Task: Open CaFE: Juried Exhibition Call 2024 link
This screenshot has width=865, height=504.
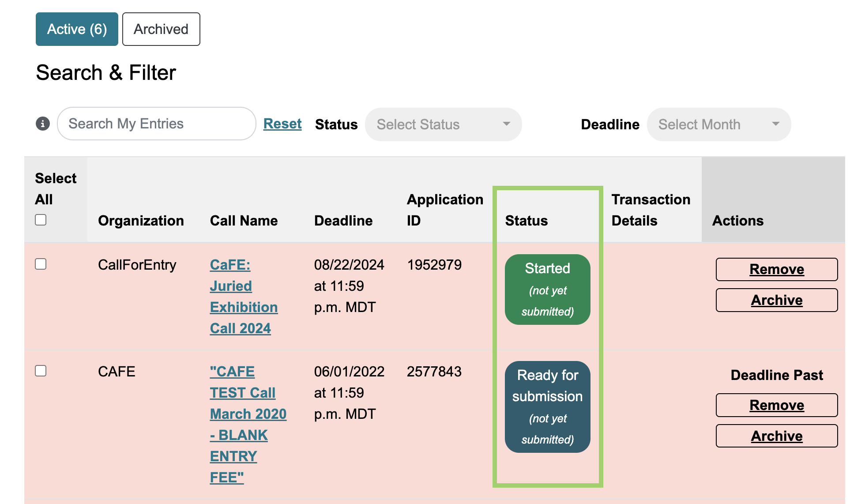Action: click(243, 297)
